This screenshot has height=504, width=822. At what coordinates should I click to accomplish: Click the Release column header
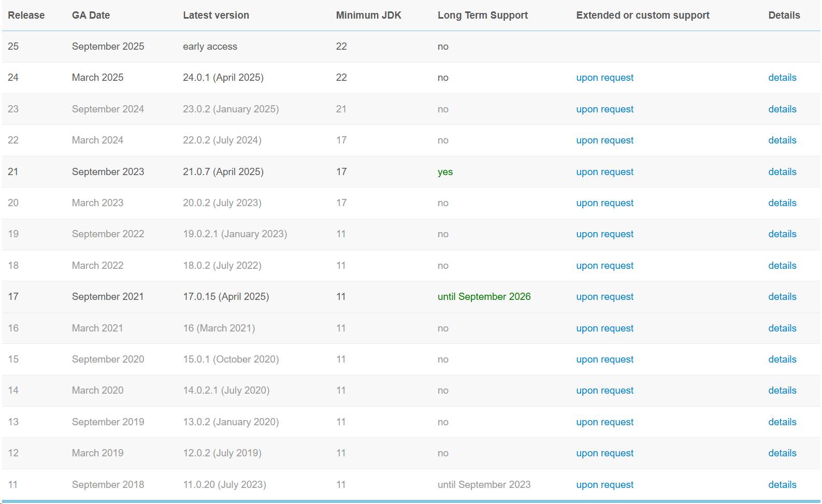pos(26,16)
